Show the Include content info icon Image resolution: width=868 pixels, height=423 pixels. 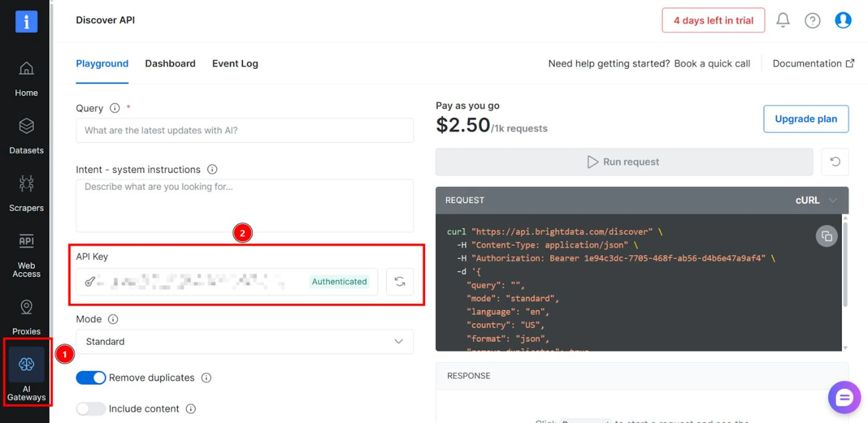tap(191, 409)
